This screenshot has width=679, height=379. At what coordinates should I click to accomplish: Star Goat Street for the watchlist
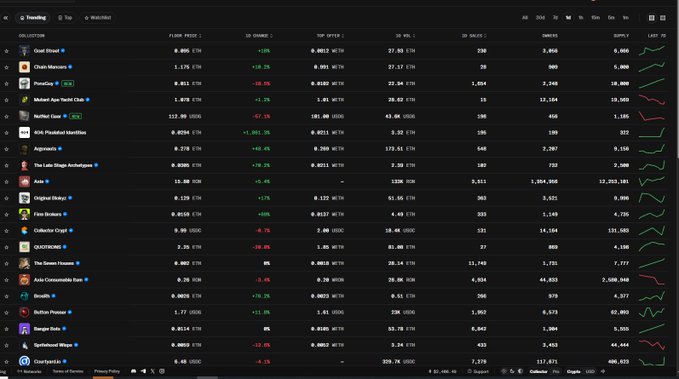(6, 51)
